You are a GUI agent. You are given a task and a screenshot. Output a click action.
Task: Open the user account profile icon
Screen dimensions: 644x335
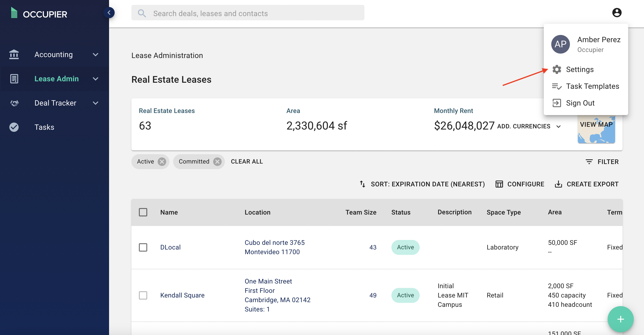pos(617,13)
